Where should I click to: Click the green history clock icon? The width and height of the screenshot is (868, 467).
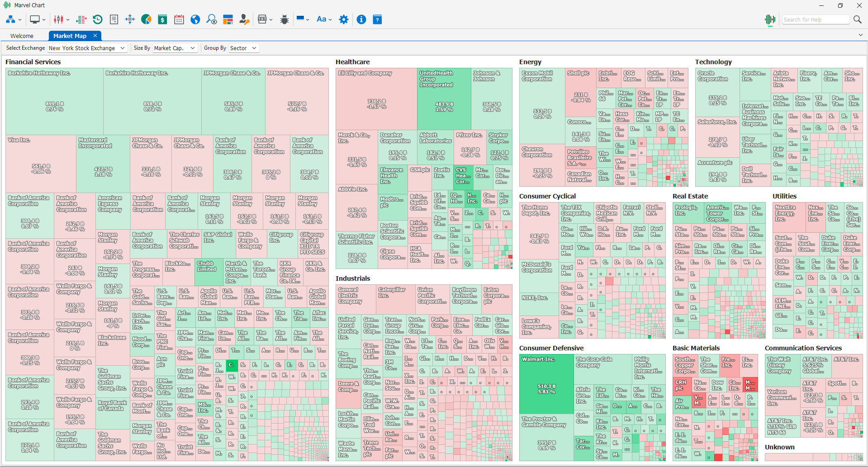[97, 19]
